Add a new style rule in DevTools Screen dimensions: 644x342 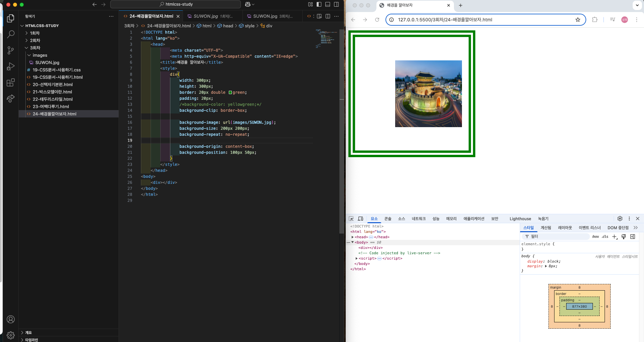click(x=615, y=237)
